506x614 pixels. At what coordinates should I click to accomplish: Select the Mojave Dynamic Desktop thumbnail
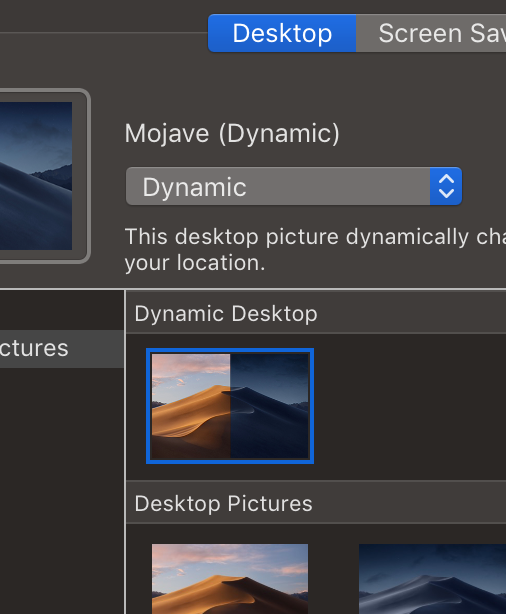(x=230, y=406)
